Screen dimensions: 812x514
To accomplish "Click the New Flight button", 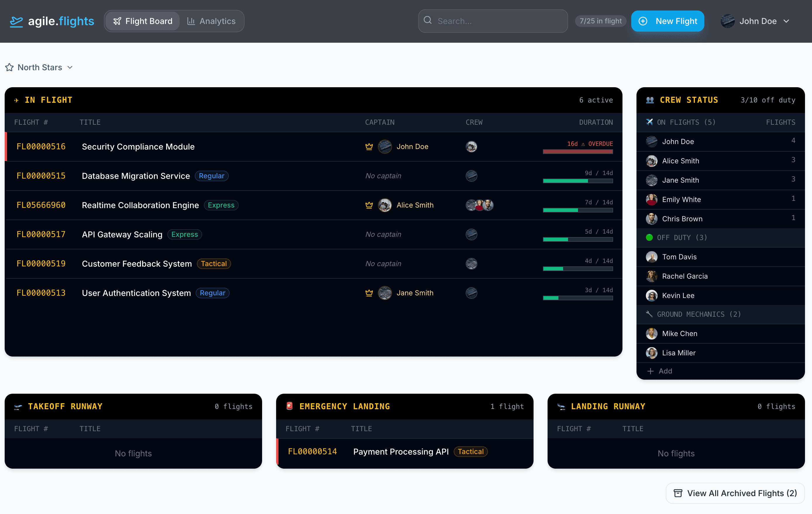I will point(667,21).
